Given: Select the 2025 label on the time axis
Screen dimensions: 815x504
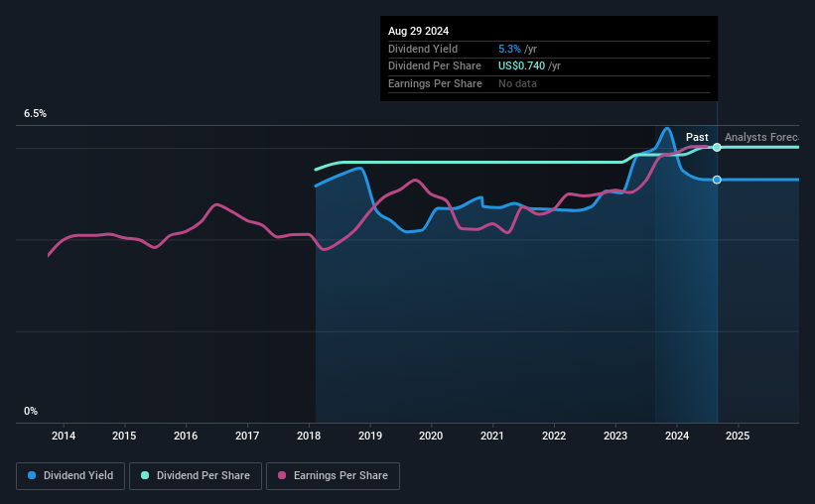Looking at the screenshot, I should pyautogui.click(x=738, y=436).
